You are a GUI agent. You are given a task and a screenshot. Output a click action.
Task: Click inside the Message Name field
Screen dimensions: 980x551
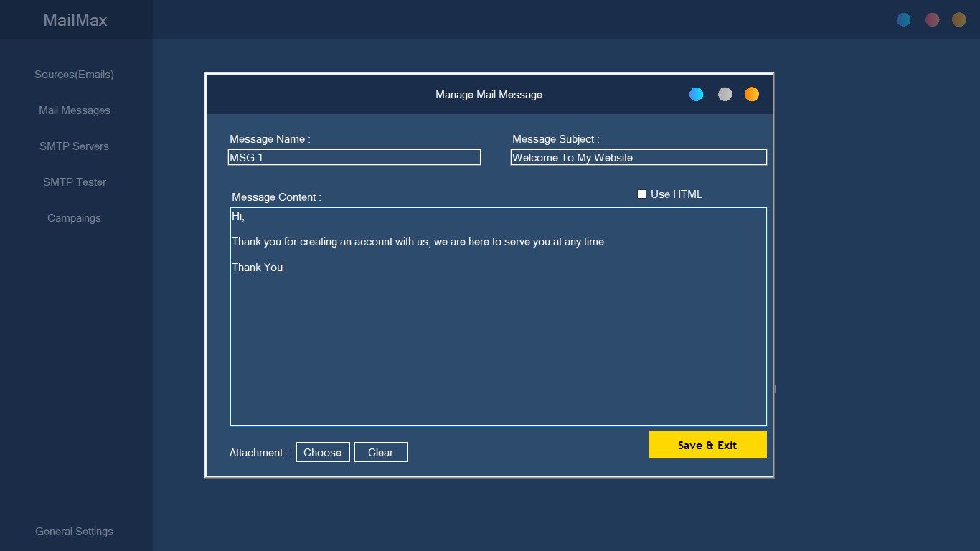[x=354, y=156]
